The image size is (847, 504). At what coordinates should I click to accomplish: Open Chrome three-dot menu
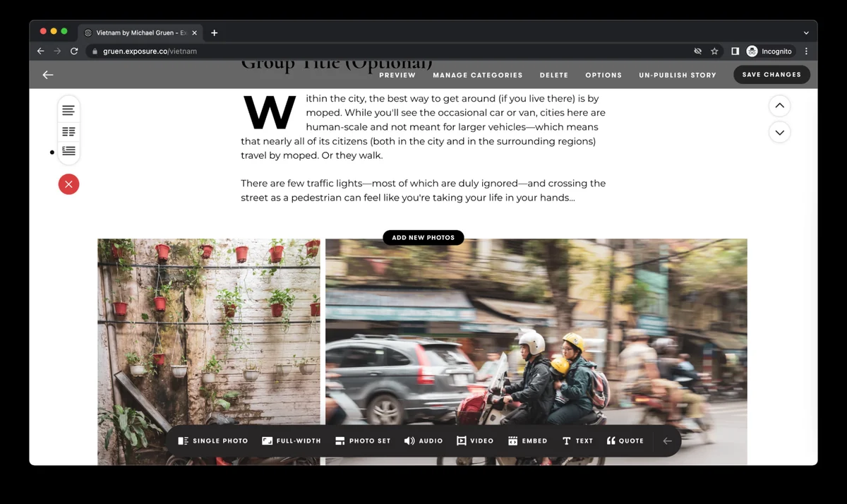tap(806, 52)
